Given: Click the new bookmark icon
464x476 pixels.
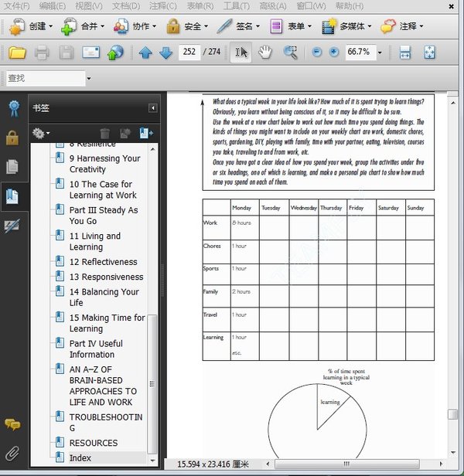Looking at the screenshot, I should point(125,133).
